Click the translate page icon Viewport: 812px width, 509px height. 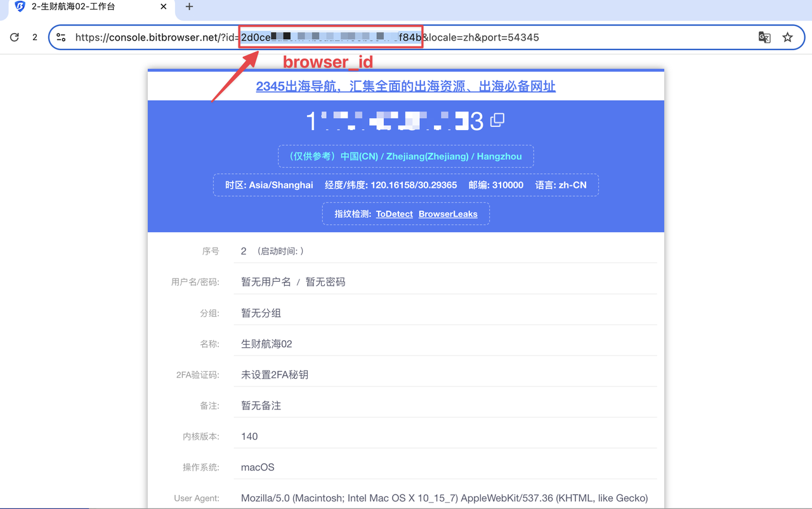[x=764, y=37]
